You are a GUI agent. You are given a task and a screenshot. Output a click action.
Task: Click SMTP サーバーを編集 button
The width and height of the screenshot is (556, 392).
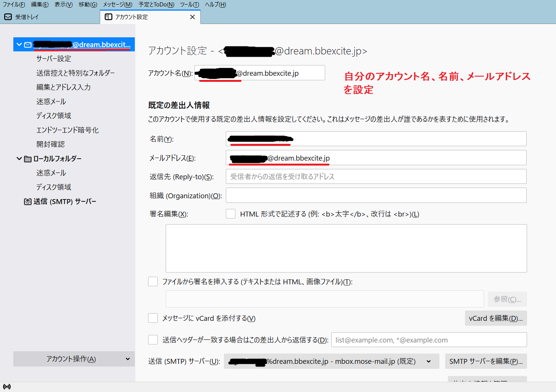[x=486, y=361]
